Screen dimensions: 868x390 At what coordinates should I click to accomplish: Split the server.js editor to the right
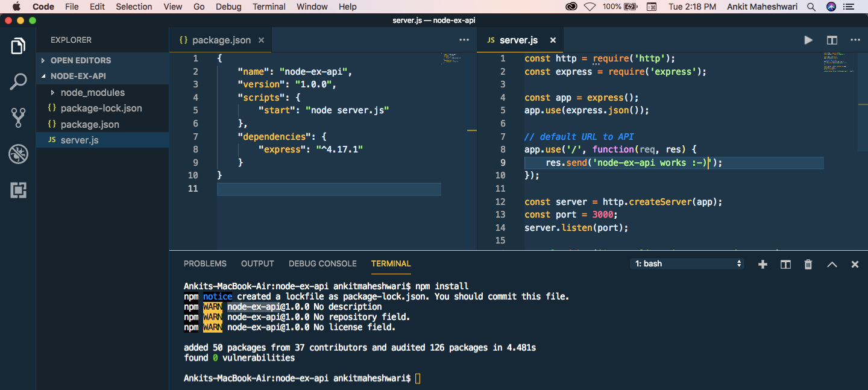[832, 40]
